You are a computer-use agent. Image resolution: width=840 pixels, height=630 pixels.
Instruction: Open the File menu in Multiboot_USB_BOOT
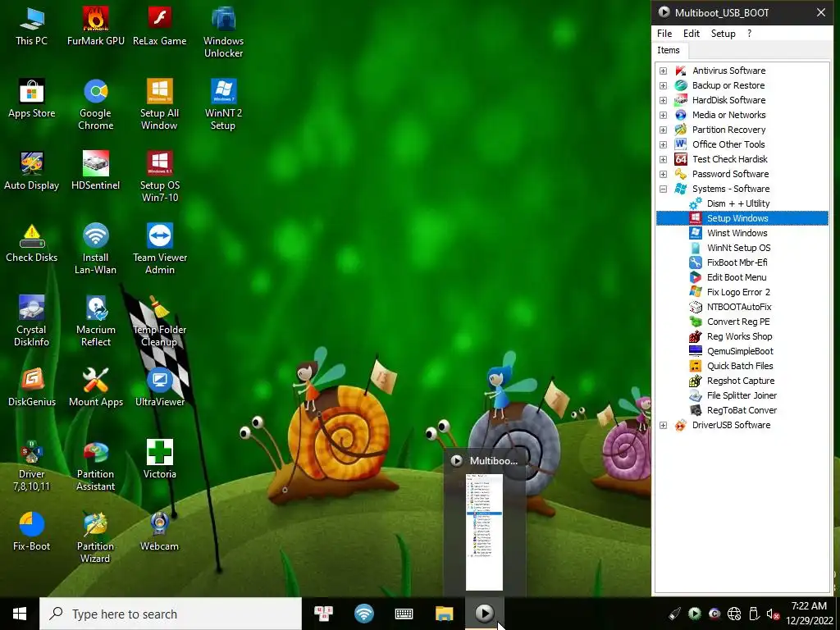[664, 33]
